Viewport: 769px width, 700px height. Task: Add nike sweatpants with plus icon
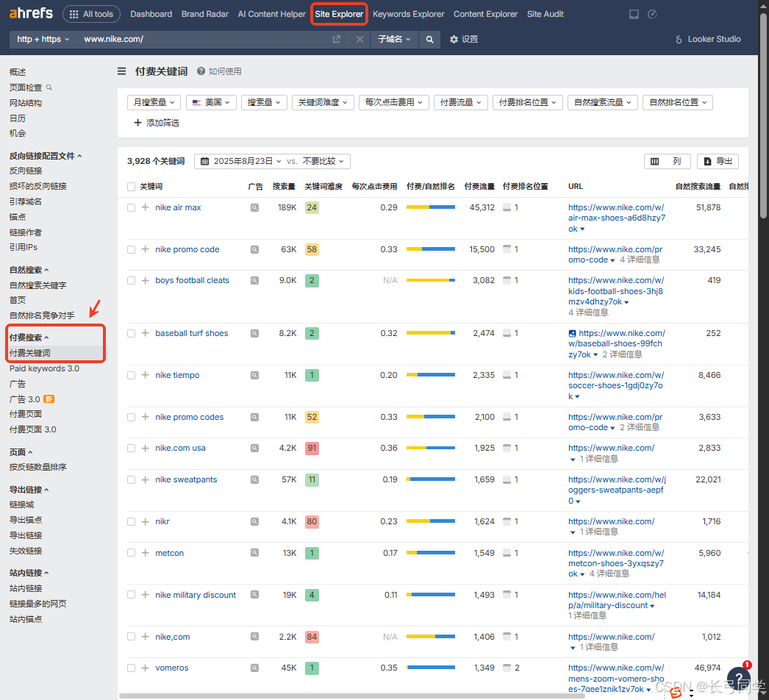pyautogui.click(x=145, y=479)
